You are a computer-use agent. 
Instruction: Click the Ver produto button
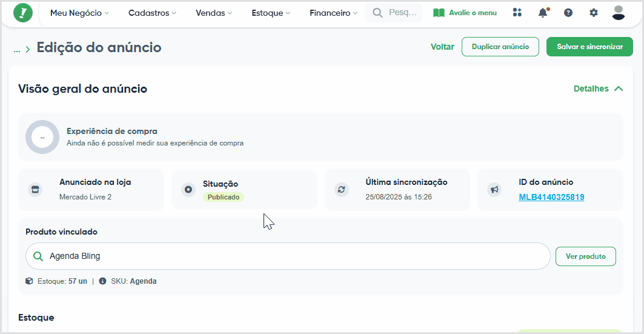586,256
